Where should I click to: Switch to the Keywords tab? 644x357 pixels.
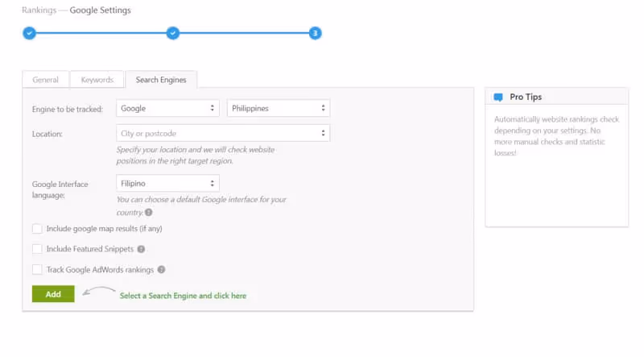(97, 80)
